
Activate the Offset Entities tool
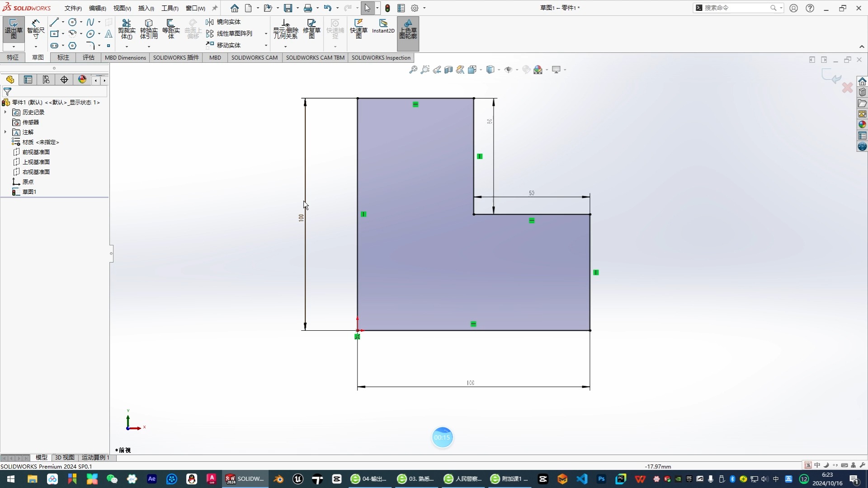click(171, 28)
